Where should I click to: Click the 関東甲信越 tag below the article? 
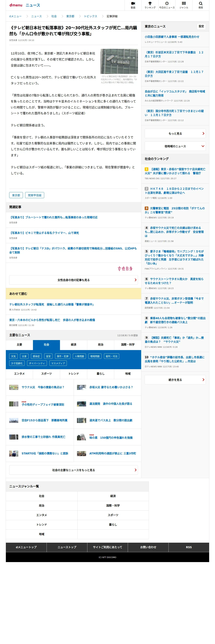pyautogui.click(x=34, y=195)
